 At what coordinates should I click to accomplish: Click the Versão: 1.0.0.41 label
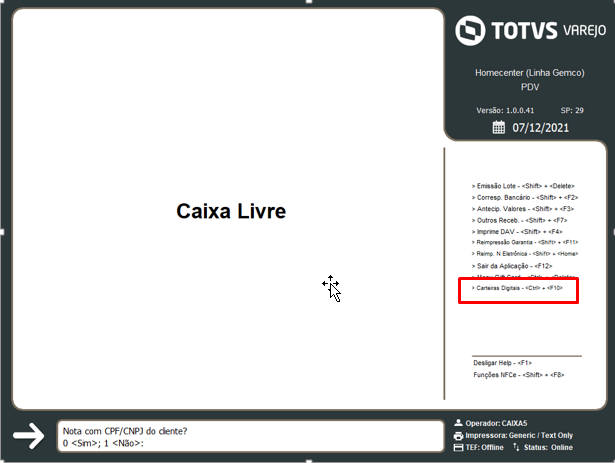505,111
